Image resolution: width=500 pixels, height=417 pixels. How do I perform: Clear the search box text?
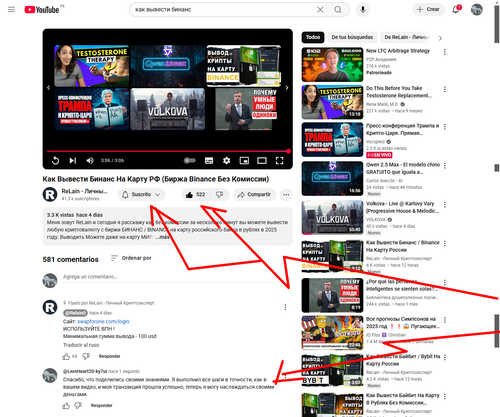pyautogui.click(x=320, y=10)
